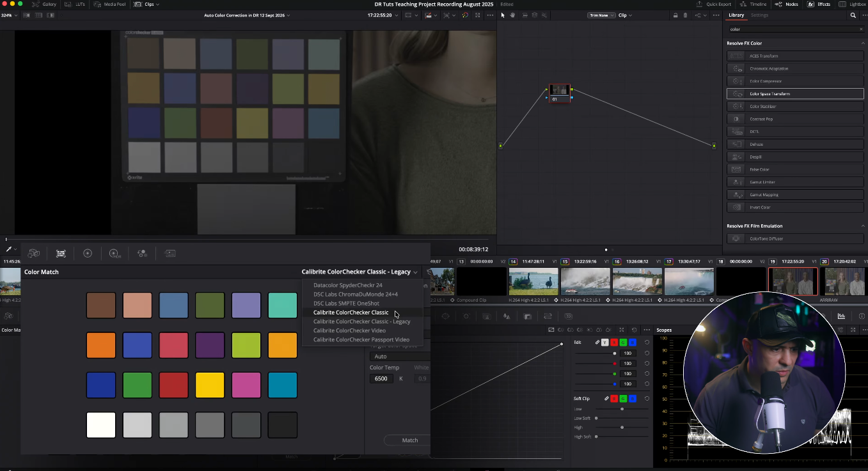
Task: Choose DSC Labs ChromaDuMonde 24+4 option
Action: [356, 294]
